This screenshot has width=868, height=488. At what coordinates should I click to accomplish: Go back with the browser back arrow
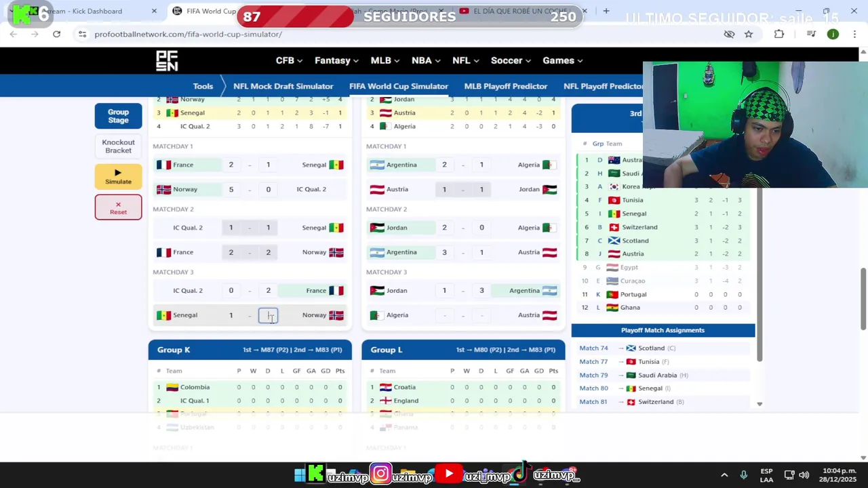(x=13, y=34)
